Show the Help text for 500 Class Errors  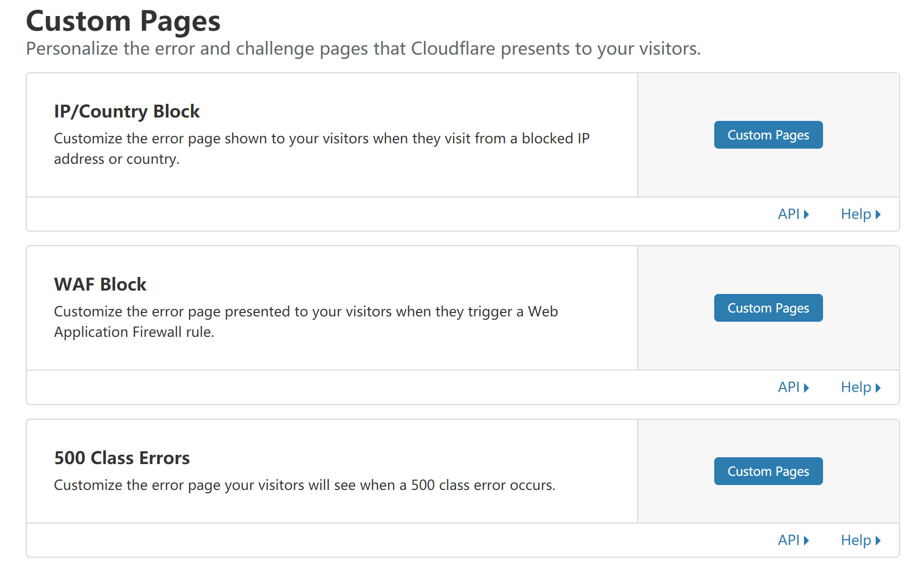(861, 540)
